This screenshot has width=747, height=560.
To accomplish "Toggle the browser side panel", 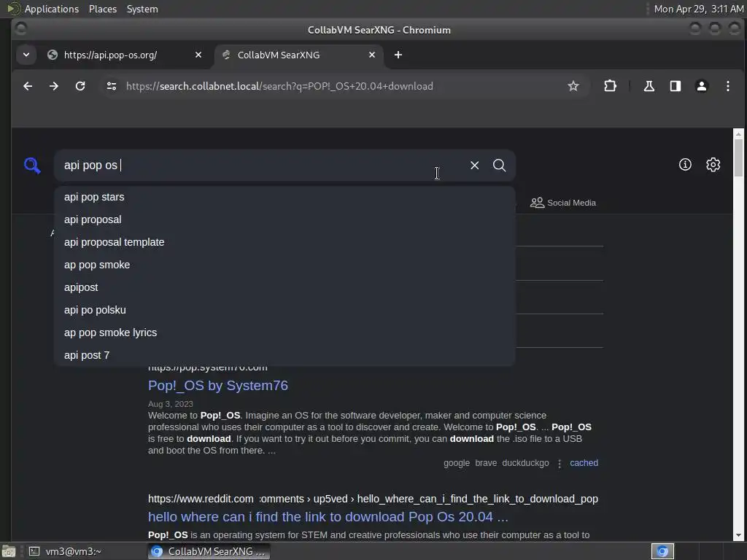I will 675,86.
